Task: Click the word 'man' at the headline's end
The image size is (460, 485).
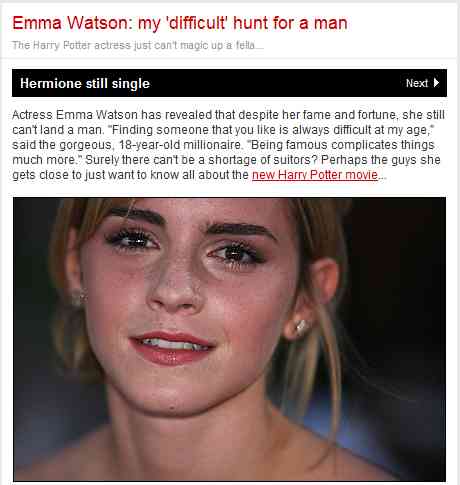Action: click(x=331, y=23)
